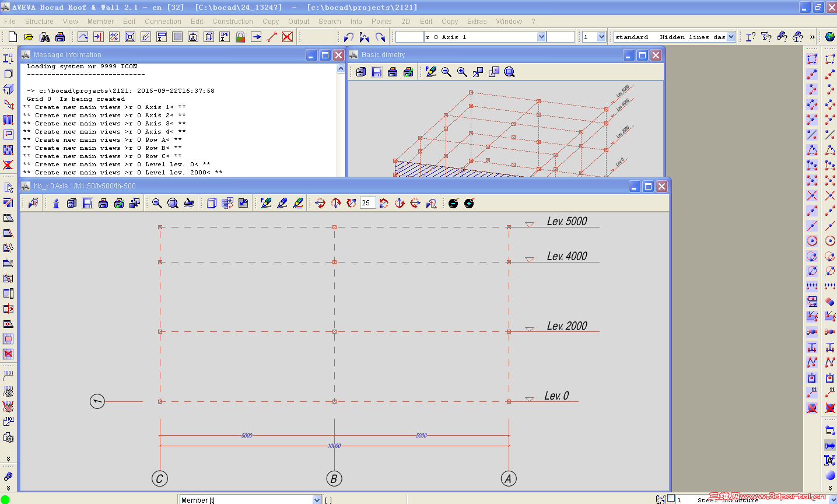The height and width of the screenshot is (504, 837).
Task: Open the Extras menu
Action: 477,22
